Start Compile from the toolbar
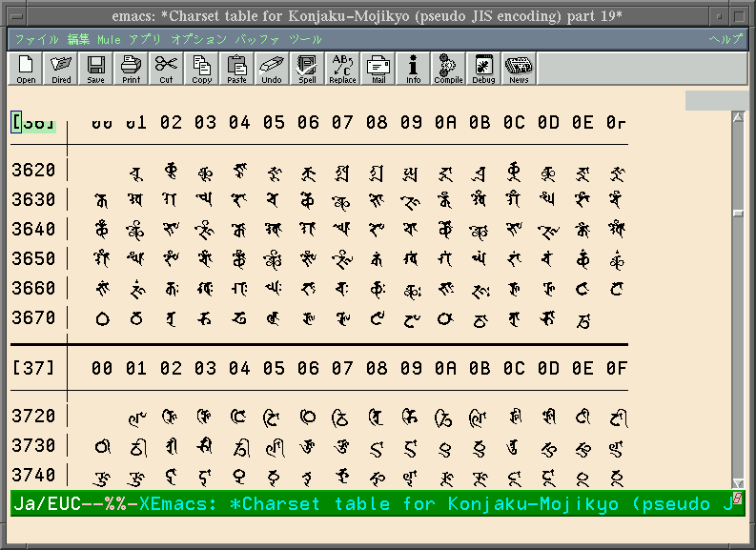 (x=448, y=69)
